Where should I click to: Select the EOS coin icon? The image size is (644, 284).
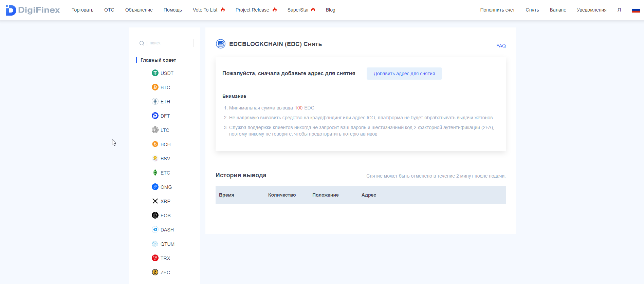coord(155,215)
